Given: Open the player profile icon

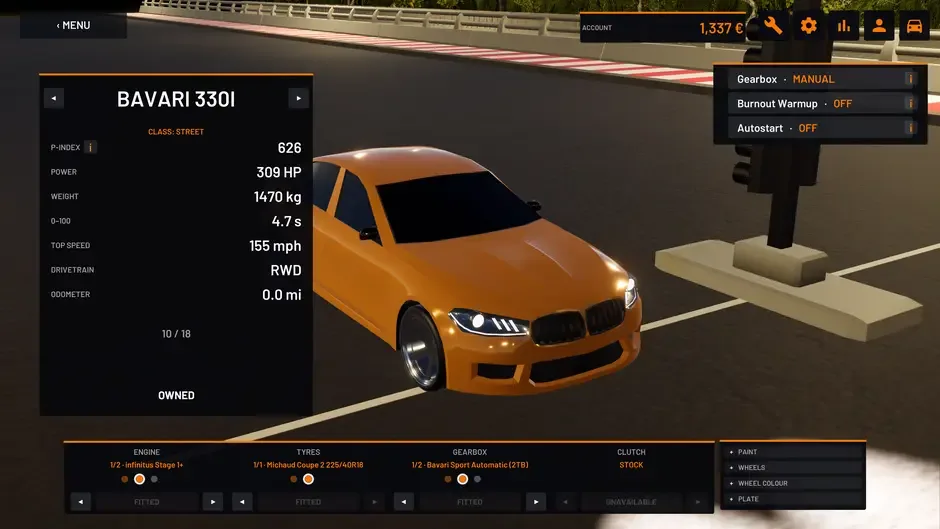Looking at the screenshot, I should click(879, 26).
